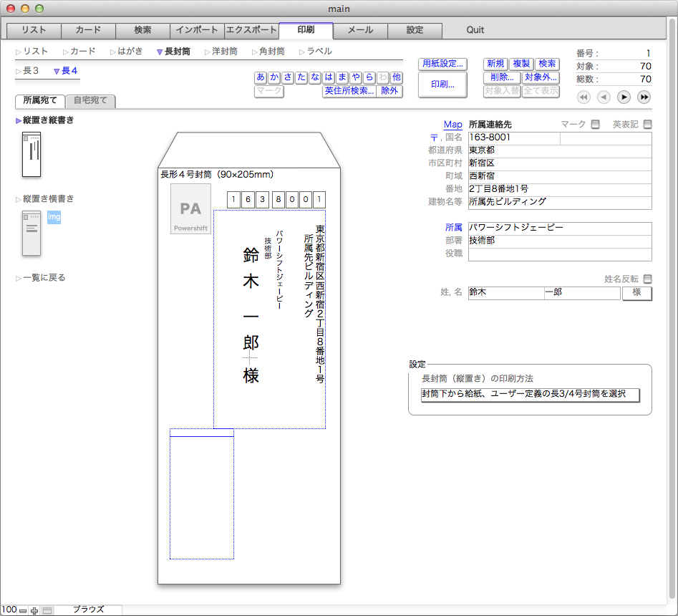Image resolution: width=678 pixels, height=616 pixels.
Task: Click the horizontal-writing envelope layout thumbnail
Action: [32, 233]
